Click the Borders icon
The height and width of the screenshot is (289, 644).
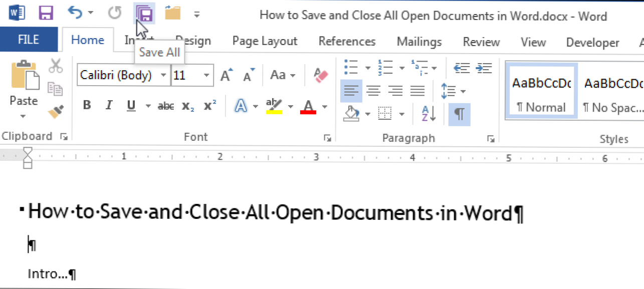[384, 114]
